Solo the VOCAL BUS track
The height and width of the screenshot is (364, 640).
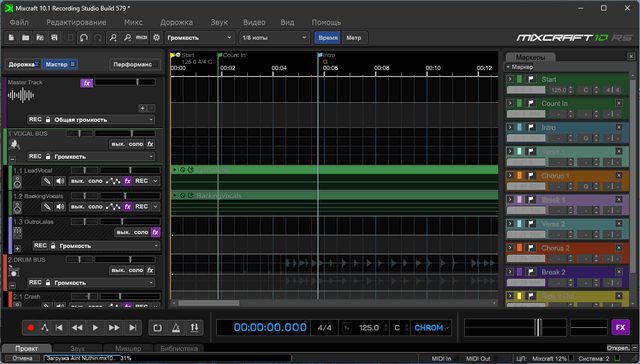coord(136,144)
